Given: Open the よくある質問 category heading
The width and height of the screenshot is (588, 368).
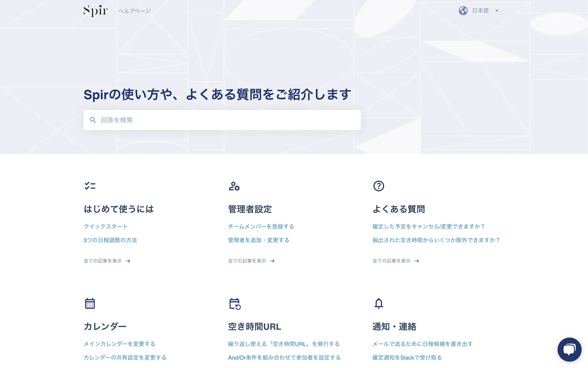Looking at the screenshot, I should pos(399,209).
